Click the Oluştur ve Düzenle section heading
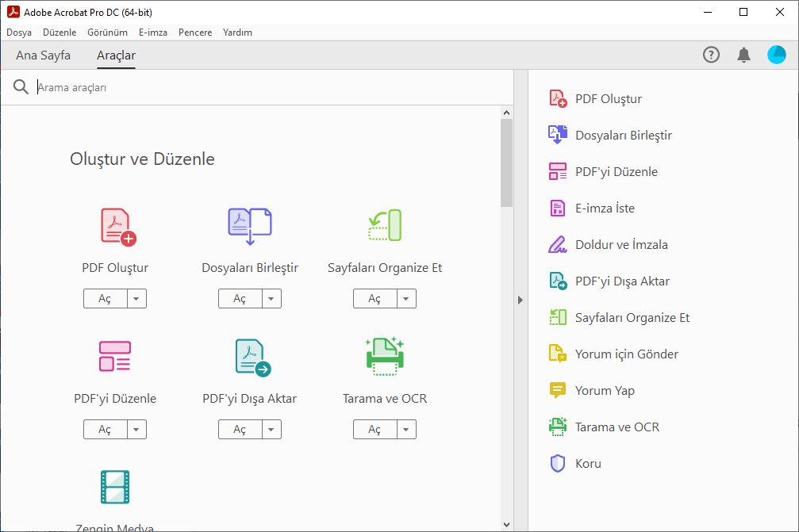 click(x=142, y=159)
